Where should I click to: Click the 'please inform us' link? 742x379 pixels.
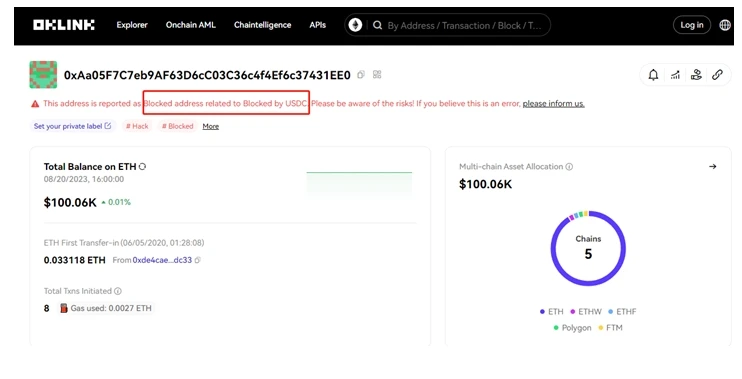coord(554,104)
